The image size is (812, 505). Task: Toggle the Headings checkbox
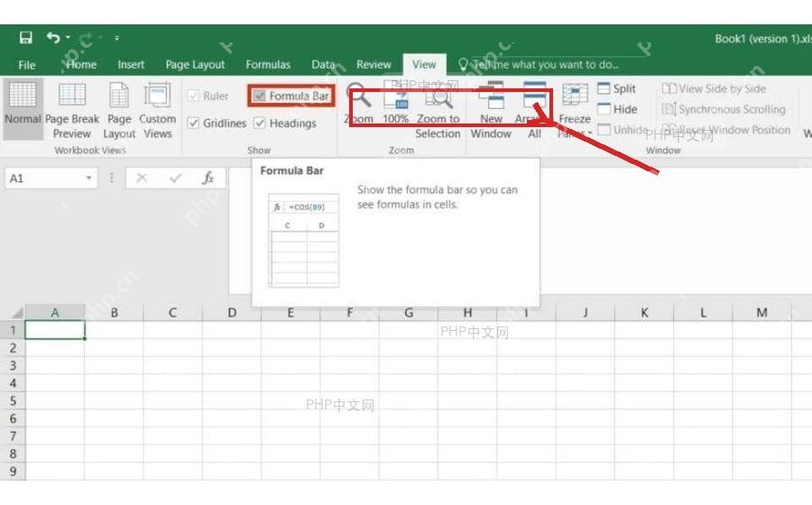point(260,124)
